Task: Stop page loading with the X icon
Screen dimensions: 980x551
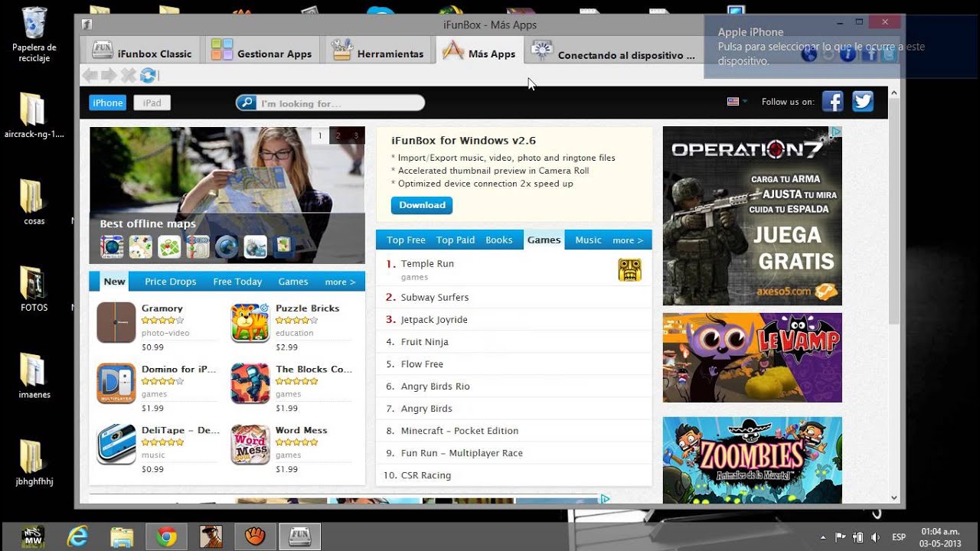Action: tap(128, 75)
